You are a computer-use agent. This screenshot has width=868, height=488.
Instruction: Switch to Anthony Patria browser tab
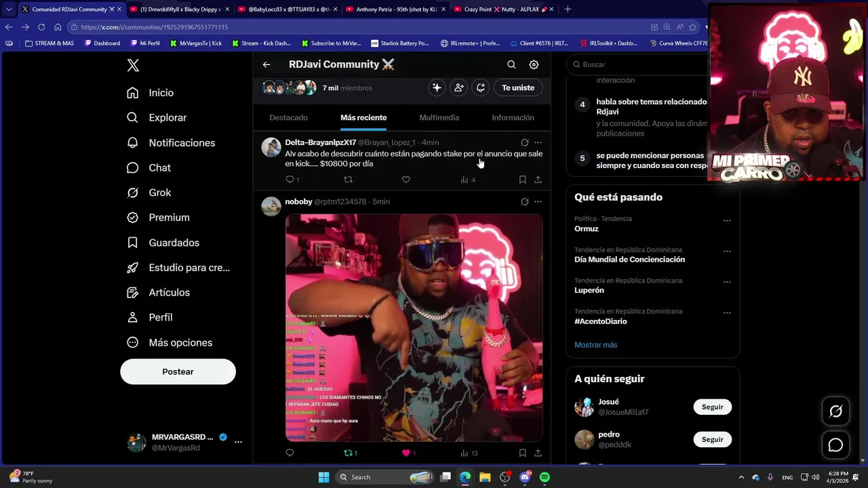396,9
